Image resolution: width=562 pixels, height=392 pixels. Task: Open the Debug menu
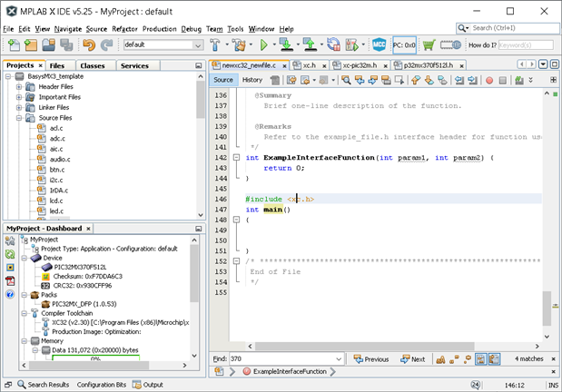(x=191, y=29)
